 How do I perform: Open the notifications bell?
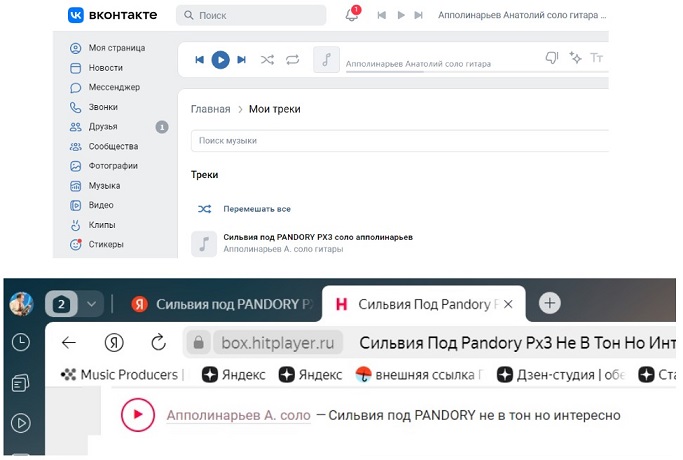click(352, 14)
